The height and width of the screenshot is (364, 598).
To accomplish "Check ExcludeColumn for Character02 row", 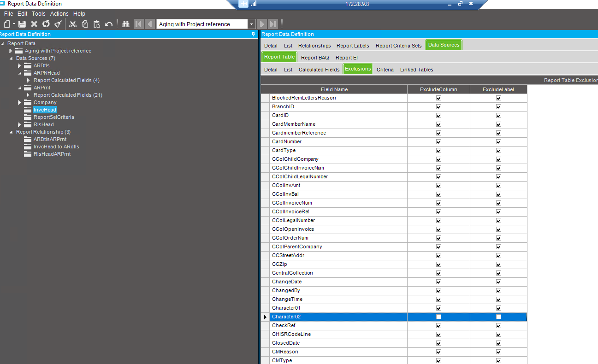I will (x=438, y=317).
